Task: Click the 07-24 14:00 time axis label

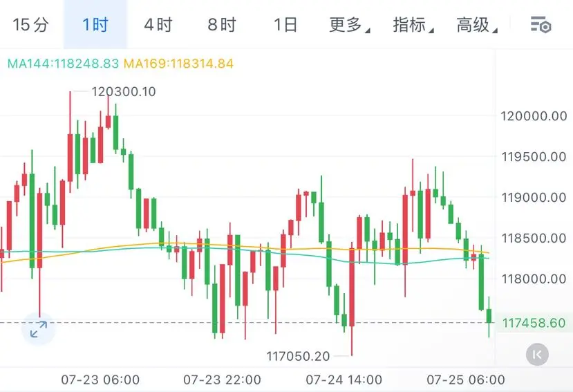Action: [x=344, y=380]
